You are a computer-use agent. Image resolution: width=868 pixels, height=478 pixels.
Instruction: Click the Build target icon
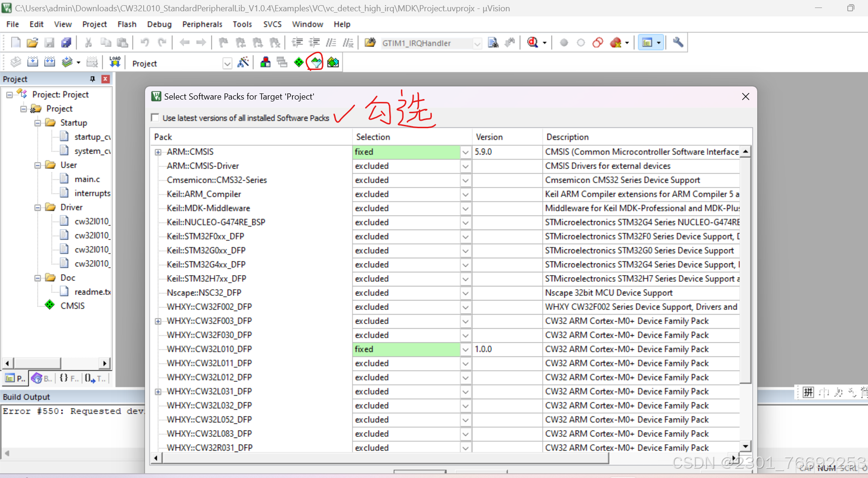click(33, 62)
